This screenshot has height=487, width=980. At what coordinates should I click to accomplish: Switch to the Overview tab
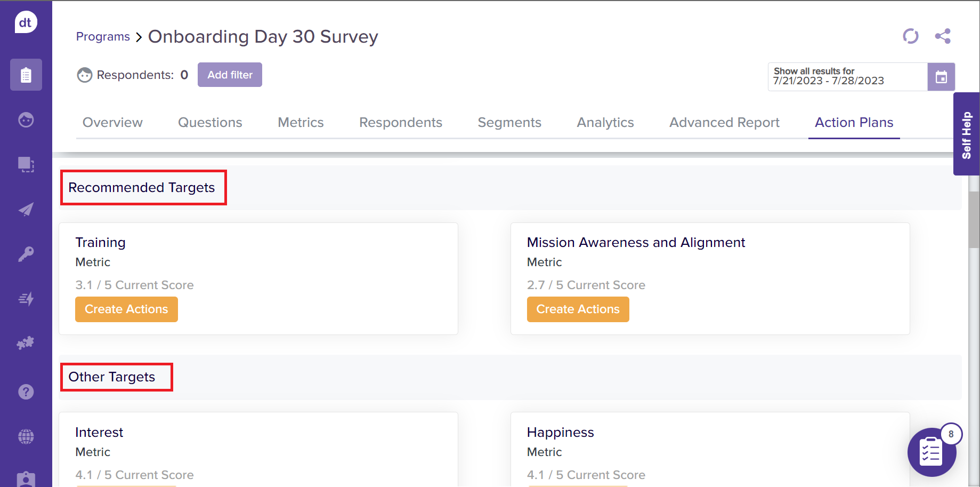click(x=112, y=123)
